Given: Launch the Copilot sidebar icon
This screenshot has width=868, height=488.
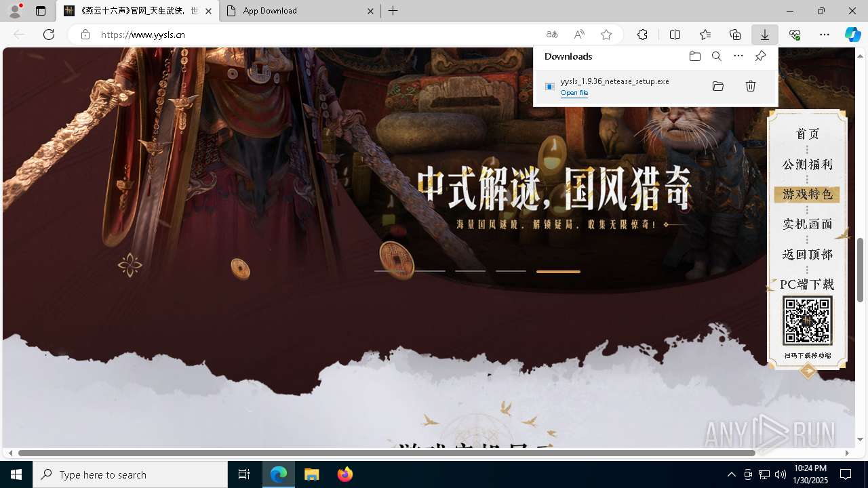Looking at the screenshot, I should pyautogui.click(x=853, y=35).
